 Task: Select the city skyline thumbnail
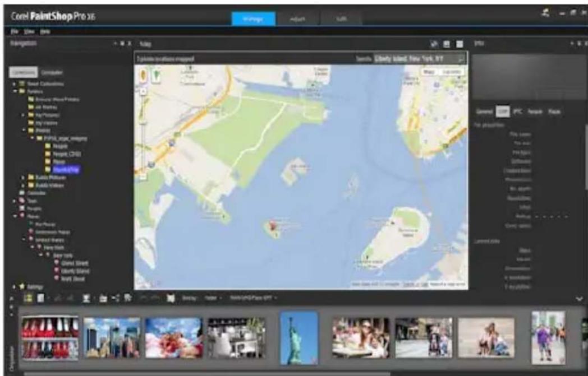pos(112,338)
